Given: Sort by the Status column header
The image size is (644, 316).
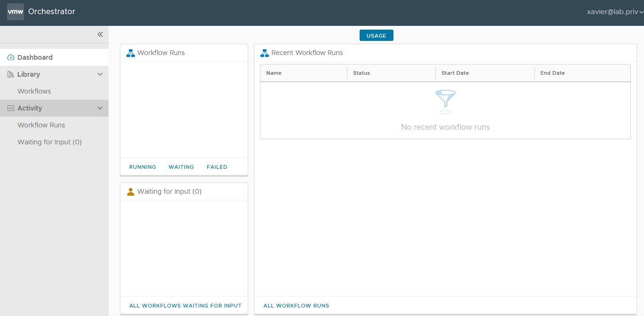Looking at the screenshot, I should [391, 73].
